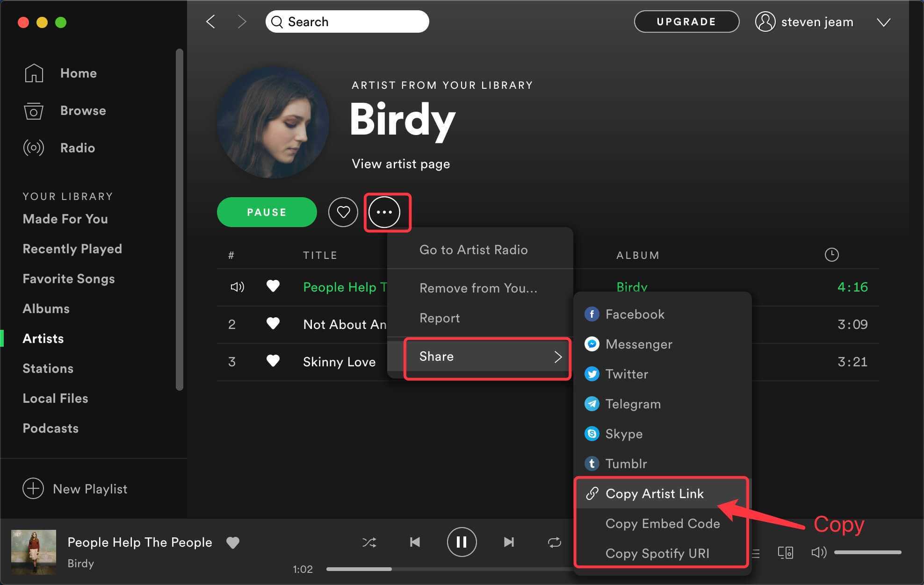Toggle the heart favorite on Not About Angels
The width and height of the screenshot is (924, 585).
coord(272,324)
